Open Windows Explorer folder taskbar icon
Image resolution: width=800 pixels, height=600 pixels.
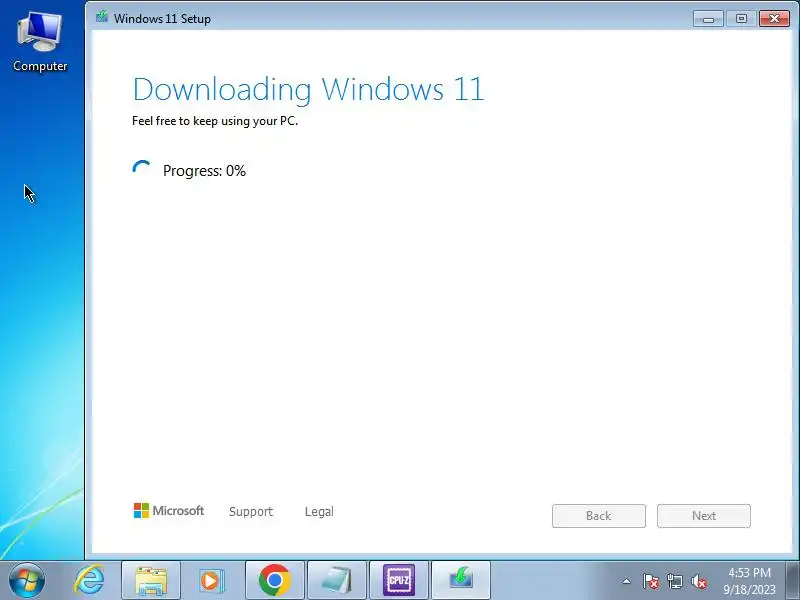pyautogui.click(x=151, y=580)
